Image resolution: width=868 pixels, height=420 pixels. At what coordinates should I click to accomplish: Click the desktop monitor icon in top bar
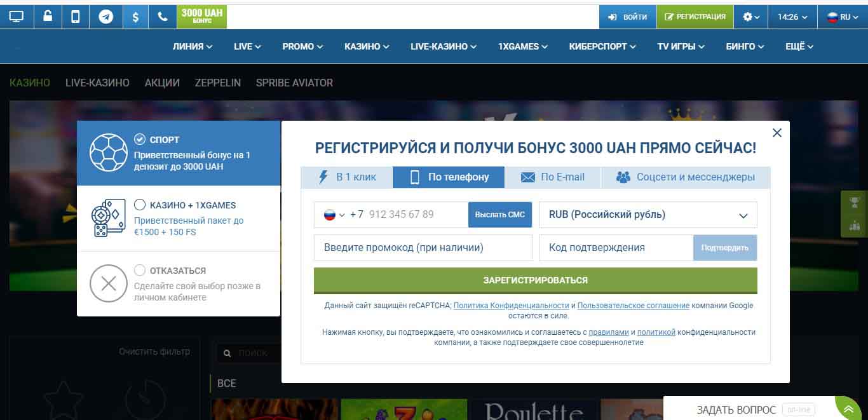[17, 17]
